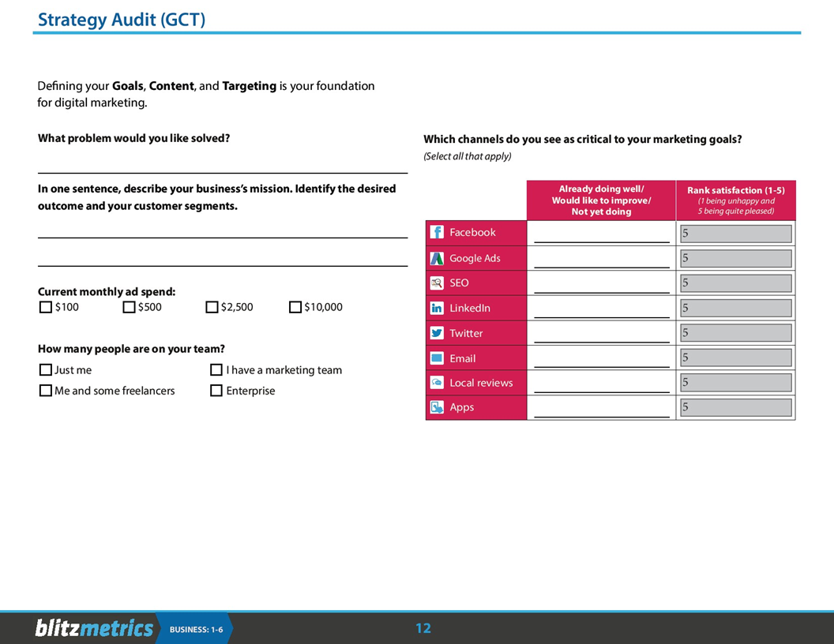Check the $100 monthly ad spend box
834x644 pixels.
[x=45, y=307]
